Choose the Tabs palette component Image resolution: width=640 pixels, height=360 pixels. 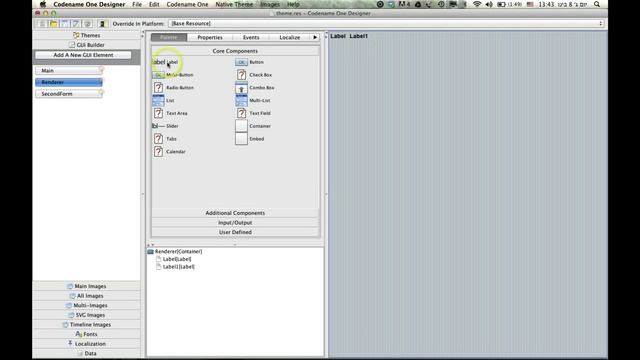pyautogui.click(x=165, y=139)
